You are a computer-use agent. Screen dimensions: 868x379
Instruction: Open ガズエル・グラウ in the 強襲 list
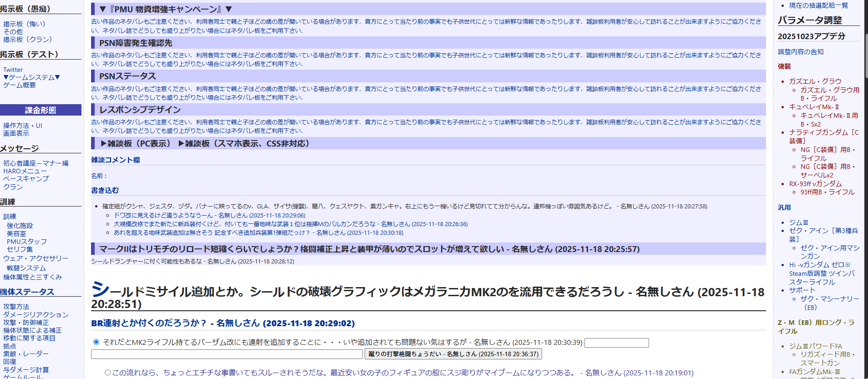coord(815,81)
